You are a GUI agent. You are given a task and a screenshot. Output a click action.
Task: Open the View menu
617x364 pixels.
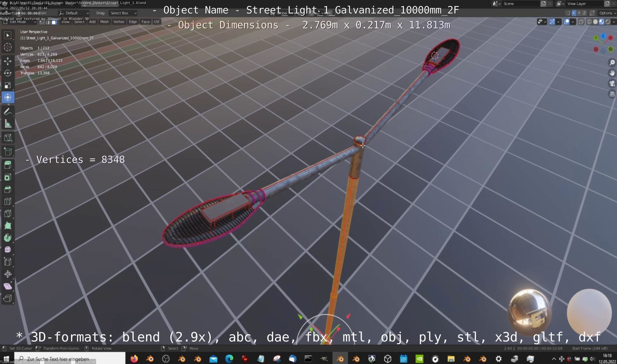coord(65,22)
